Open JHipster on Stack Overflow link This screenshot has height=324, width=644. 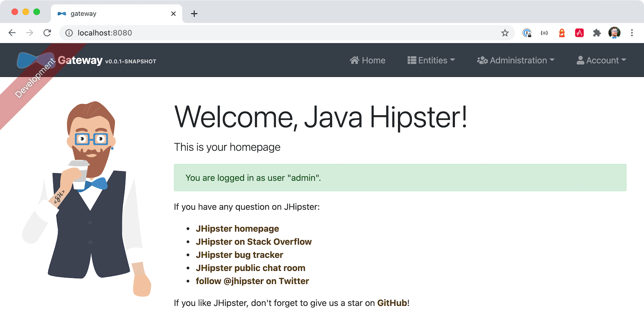(254, 242)
